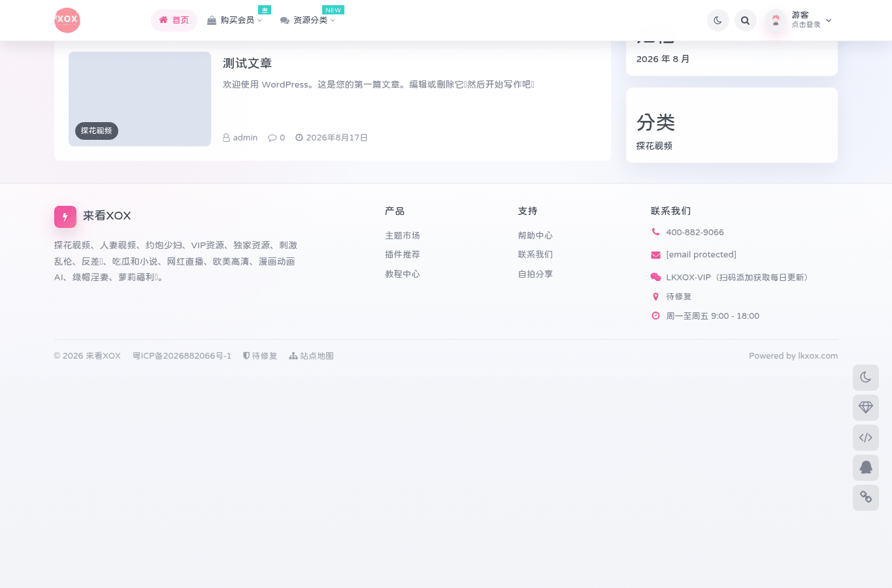Click the post date 2026年8月17日
This screenshot has height=588, width=892.
click(332, 138)
